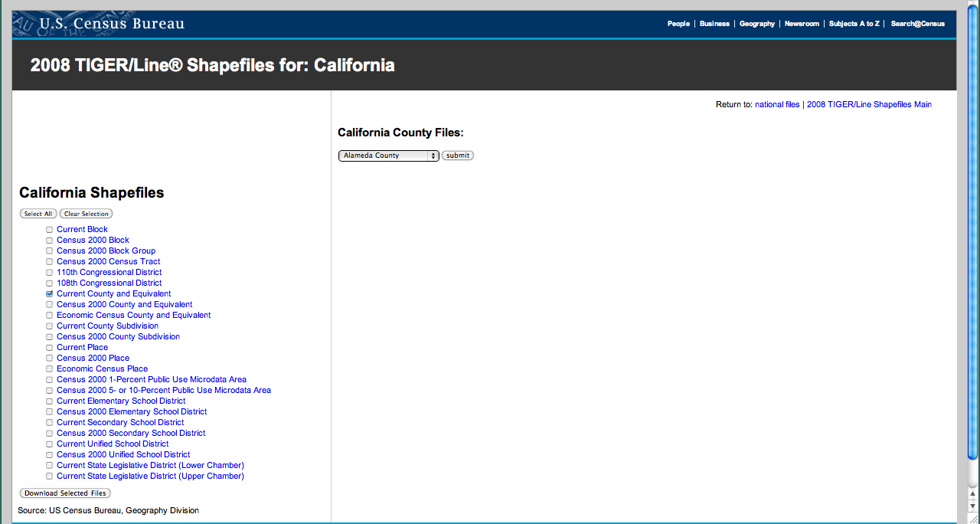Open the Alameda County dropdown
The height and width of the screenshot is (524, 980).
(x=388, y=156)
